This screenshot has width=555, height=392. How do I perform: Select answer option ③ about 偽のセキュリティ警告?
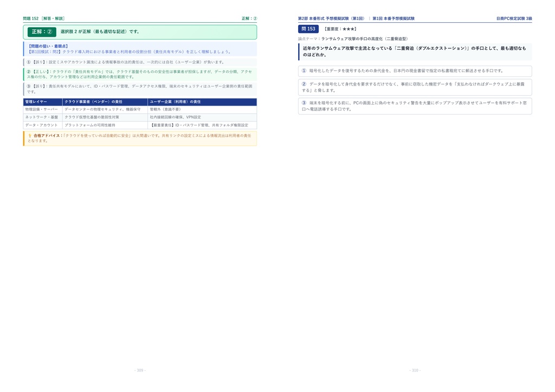(415, 106)
